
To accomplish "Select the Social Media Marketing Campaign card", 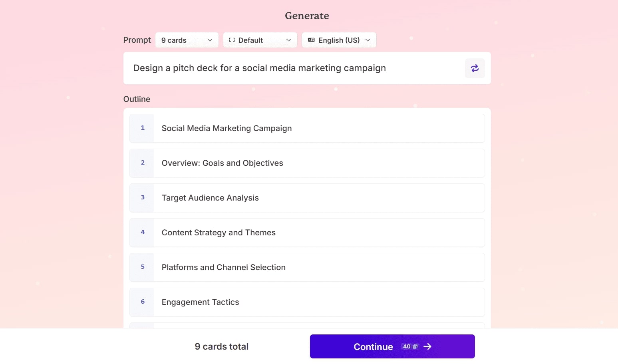I will pos(227,128).
